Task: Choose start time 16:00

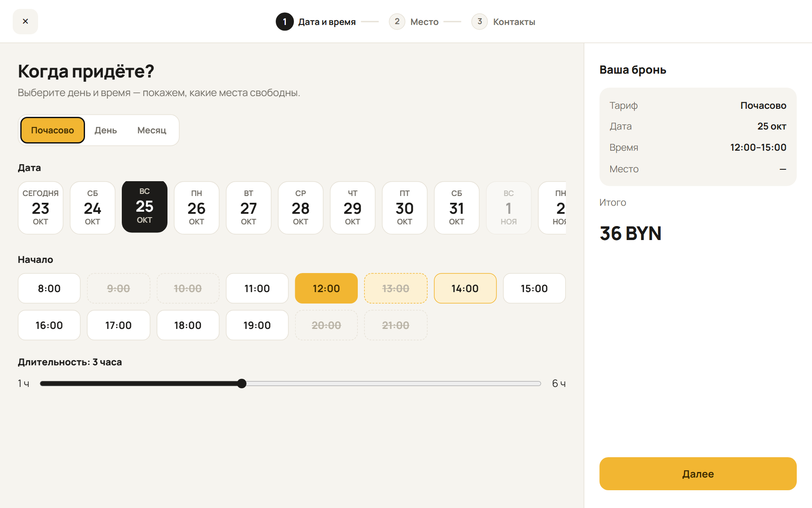Action: coord(49,325)
